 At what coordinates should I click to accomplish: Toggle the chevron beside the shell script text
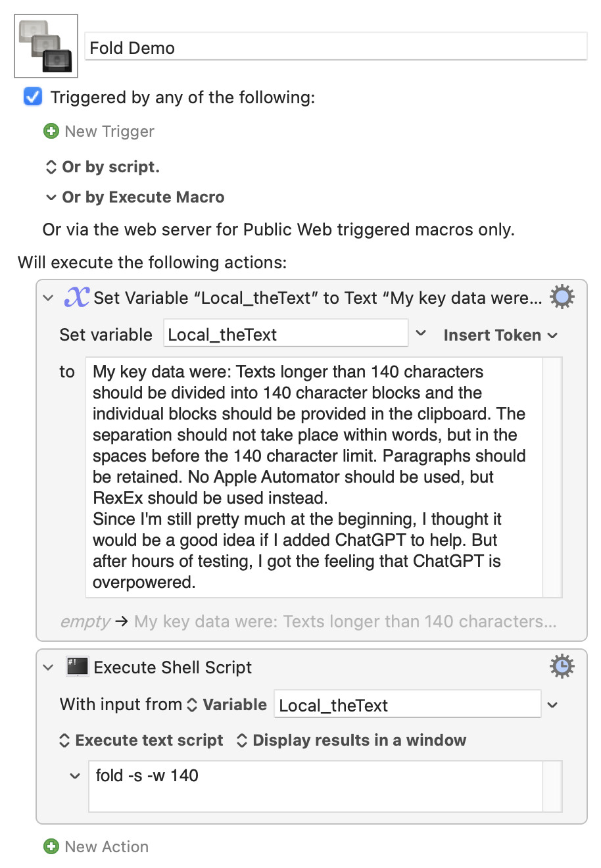pos(75,776)
